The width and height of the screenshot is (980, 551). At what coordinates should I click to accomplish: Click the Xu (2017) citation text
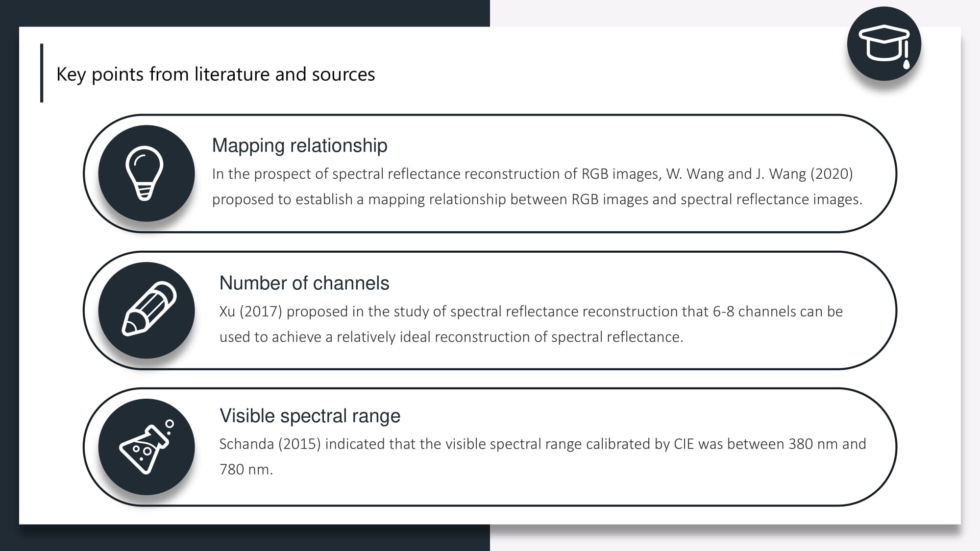coord(251,311)
